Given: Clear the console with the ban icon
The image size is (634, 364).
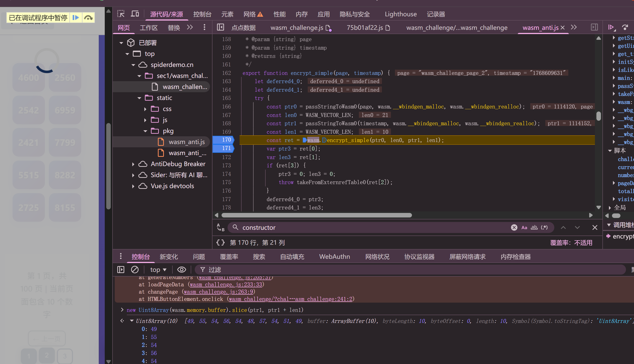Looking at the screenshot, I should pyautogui.click(x=135, y=270).
